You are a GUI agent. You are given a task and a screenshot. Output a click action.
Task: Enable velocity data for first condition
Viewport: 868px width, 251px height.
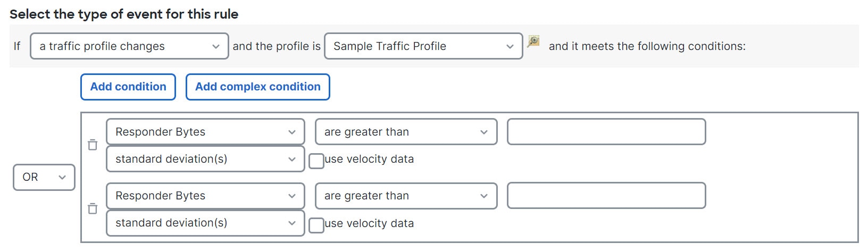316,161
